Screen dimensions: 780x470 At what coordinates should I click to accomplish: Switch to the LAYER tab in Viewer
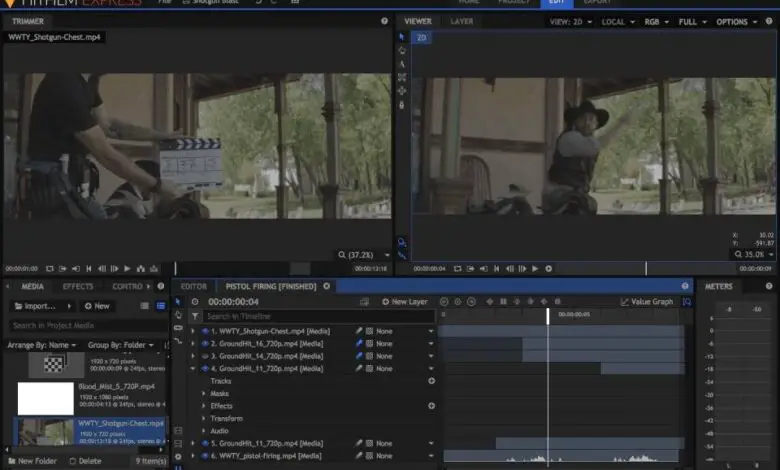[462, 21]
